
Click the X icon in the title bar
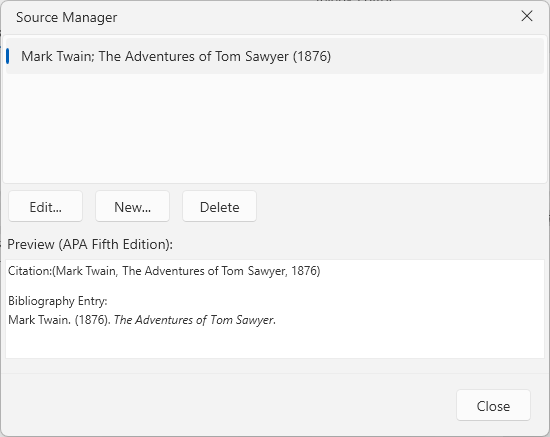click(x=527, y=16)
